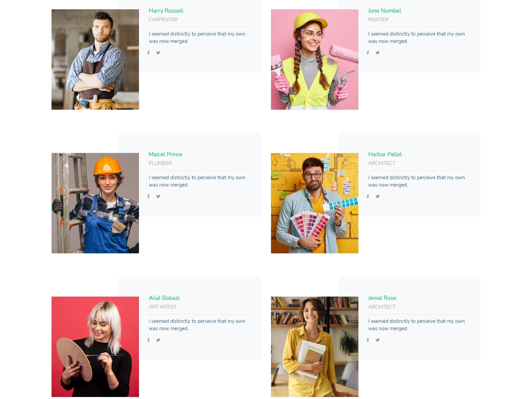The image size is (532, 399).
Task: Open Jone Numbel's Twitter icon
Action: click(378, 53)
